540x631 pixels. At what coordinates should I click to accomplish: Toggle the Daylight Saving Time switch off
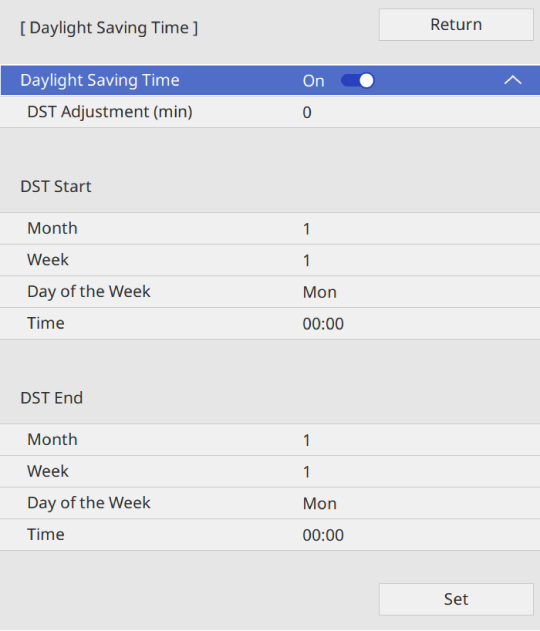[357, 80]
